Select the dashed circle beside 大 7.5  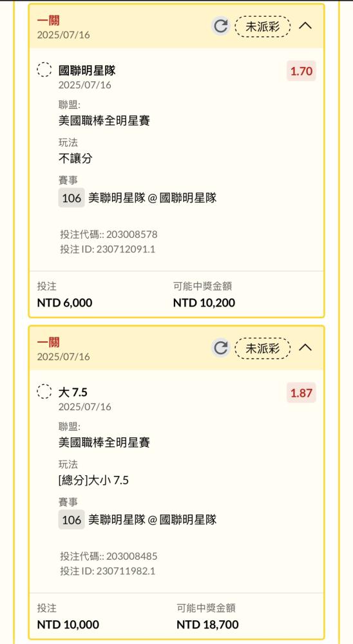[x=44, y=392]
